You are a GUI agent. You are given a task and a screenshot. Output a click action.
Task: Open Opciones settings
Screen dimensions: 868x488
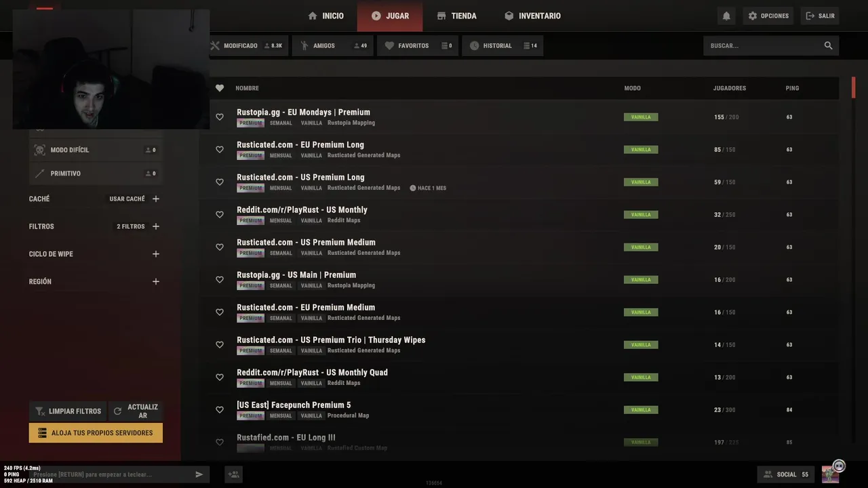point(768,16)
